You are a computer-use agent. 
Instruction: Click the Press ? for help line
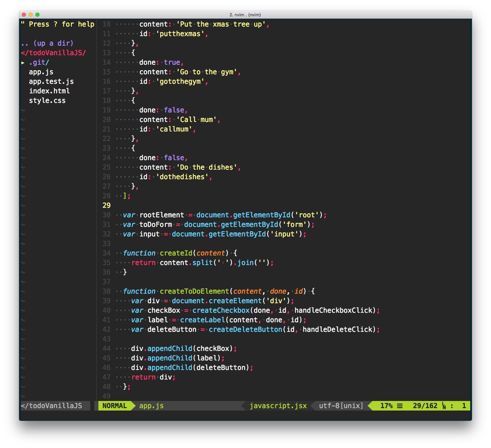(x=57, y=24)
